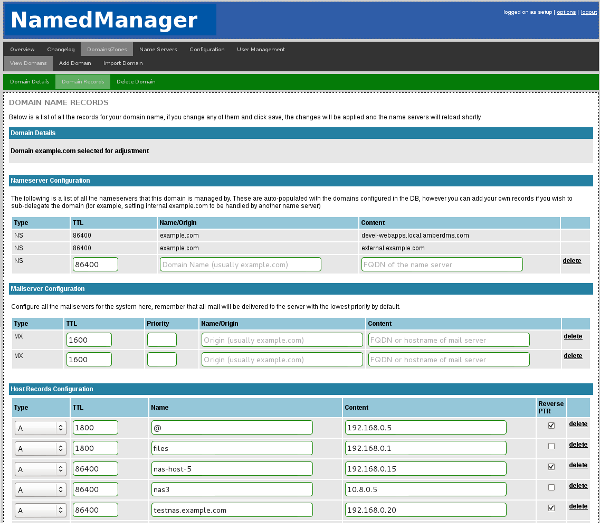Click second MX mail server FQDN field
Image resolution: width=600 pixels, height=528 pixels.
point(449,359)
